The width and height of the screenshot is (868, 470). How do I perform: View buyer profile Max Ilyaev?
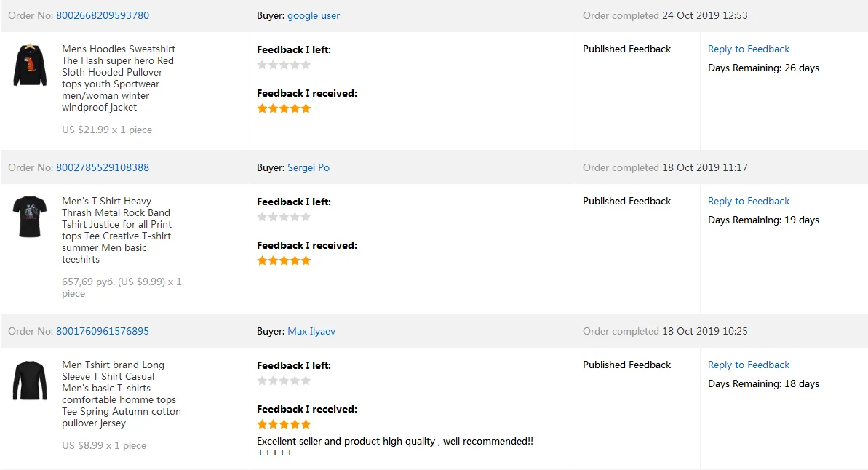(x=311, y=331)
